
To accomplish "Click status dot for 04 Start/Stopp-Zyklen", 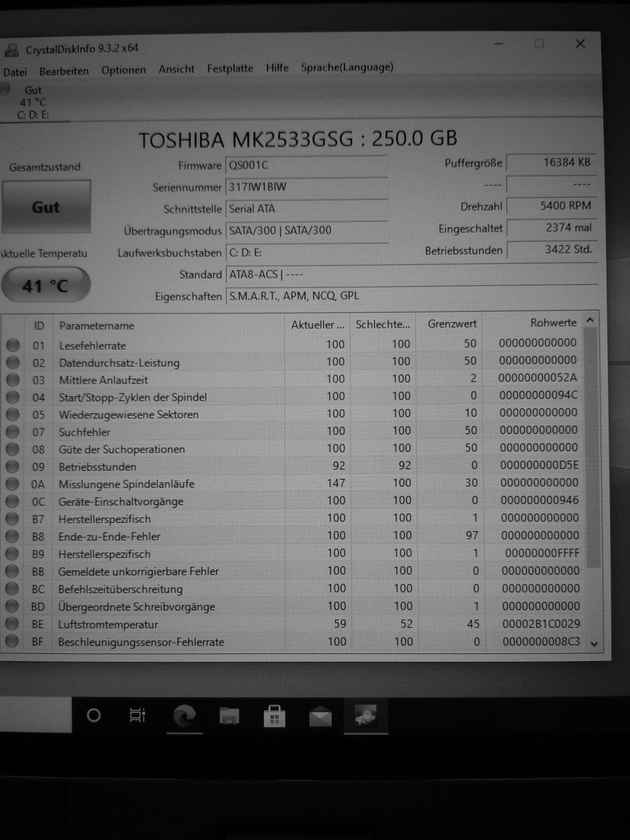I will (x=12, y=397).
